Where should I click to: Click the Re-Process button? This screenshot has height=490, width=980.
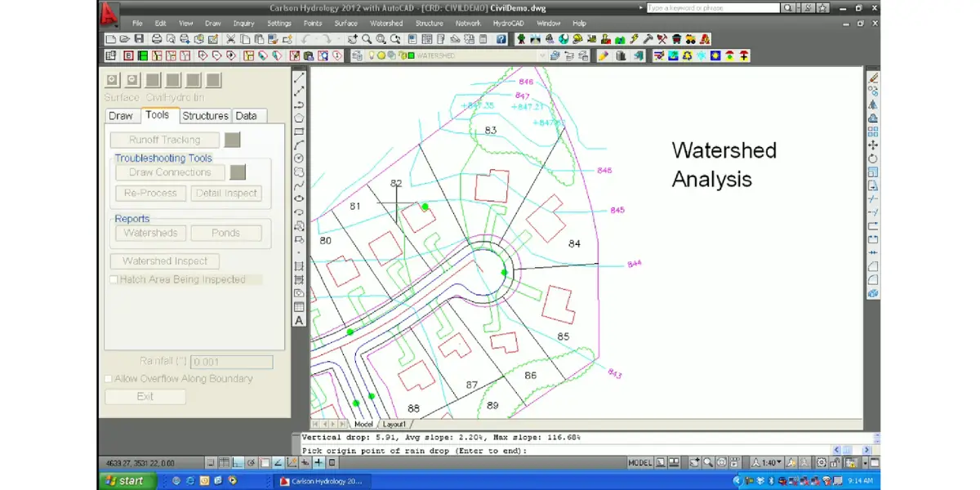150,194
